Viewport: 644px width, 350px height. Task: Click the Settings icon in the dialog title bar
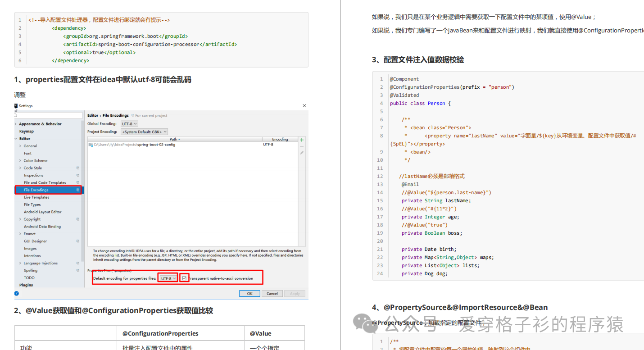click(17, 106)
